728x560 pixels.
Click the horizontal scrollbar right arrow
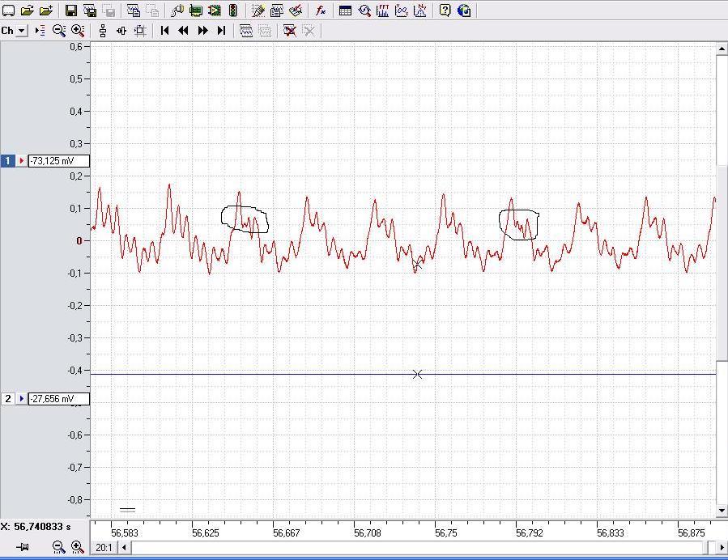point(721,548)
